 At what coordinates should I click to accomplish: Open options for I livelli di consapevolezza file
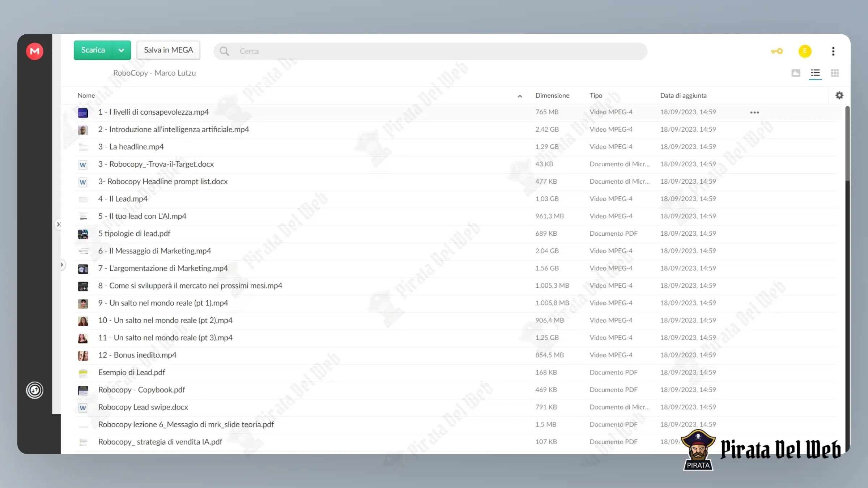(x=754, y=112)
